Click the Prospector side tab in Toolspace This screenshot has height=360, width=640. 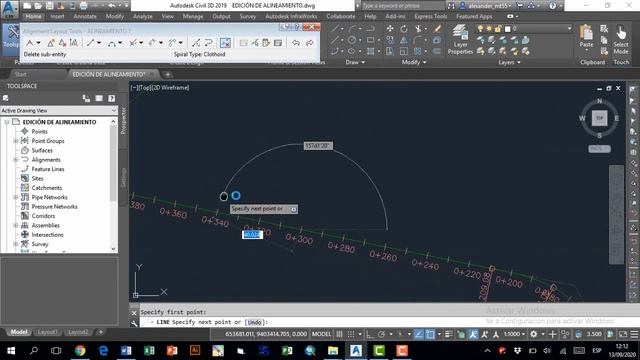tap(123, 121)
